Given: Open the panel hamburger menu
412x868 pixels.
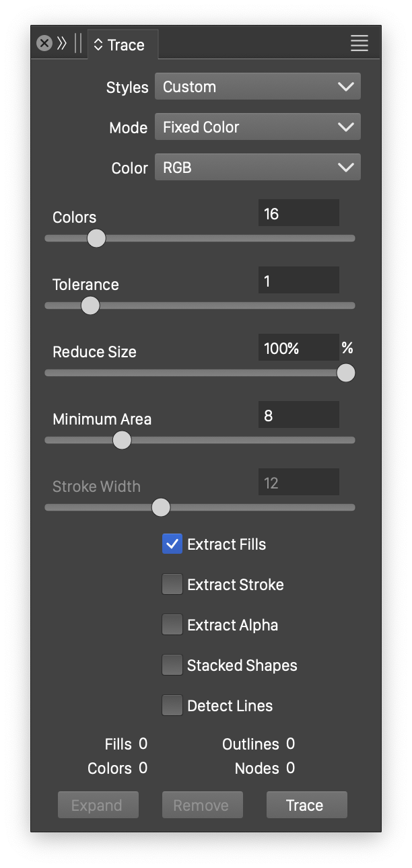Looking at the screenshot, I should click(x=359, y=44).
